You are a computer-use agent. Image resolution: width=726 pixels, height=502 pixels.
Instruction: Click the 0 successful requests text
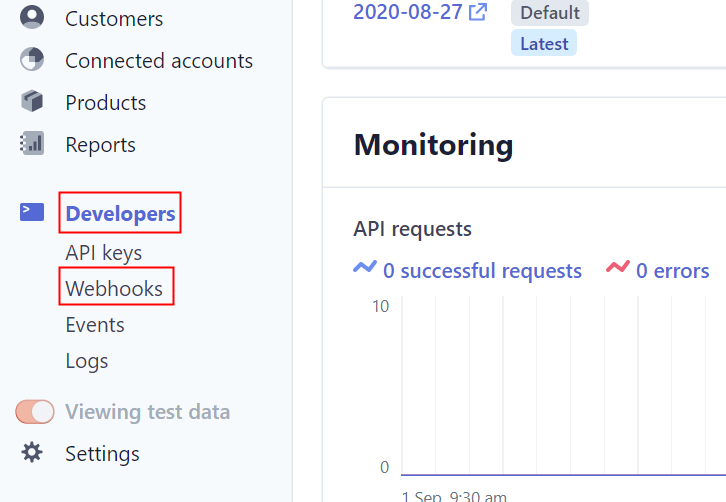[x=482, y=271]
